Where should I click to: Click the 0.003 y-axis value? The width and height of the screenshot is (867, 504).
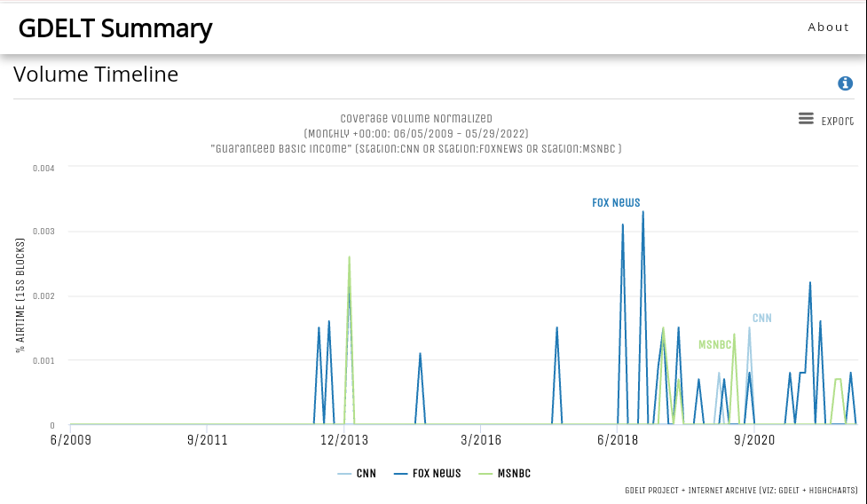43,231
